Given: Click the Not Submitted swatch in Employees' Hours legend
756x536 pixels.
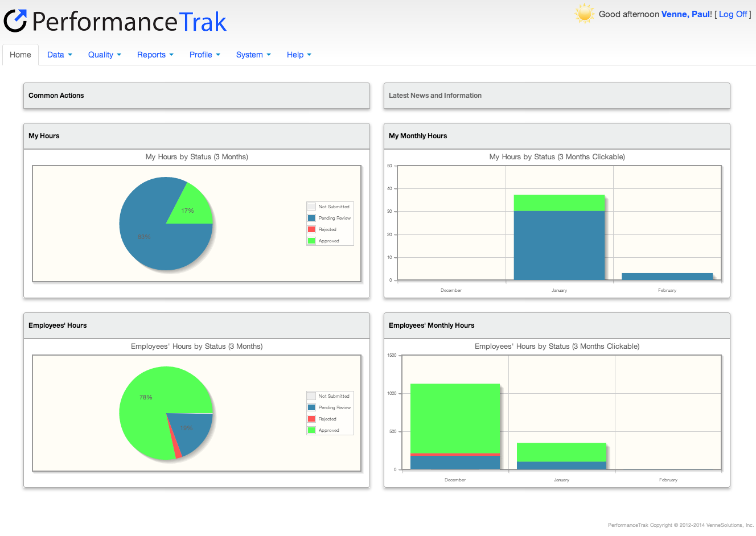Looking at the screenshot, I should (x=311, y=396).
